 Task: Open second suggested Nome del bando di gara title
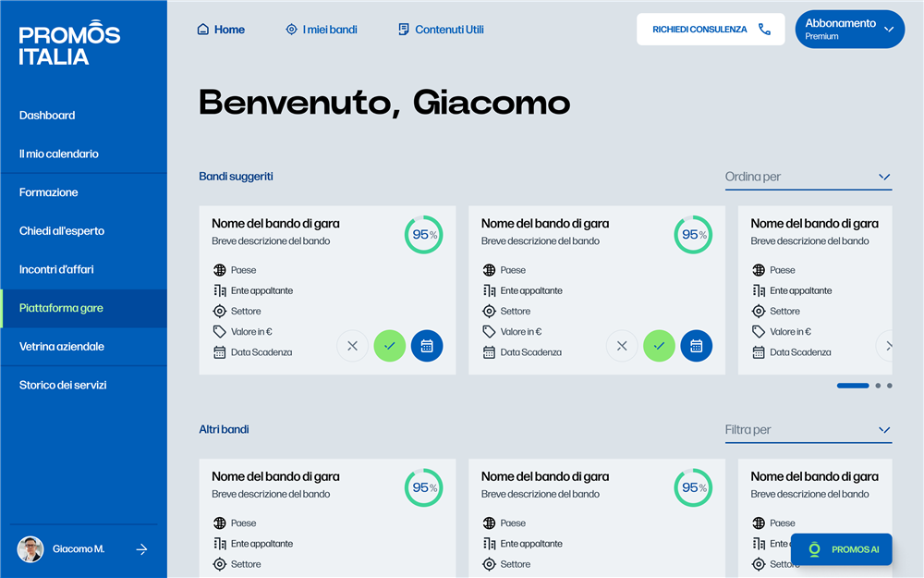coord(545,224)
